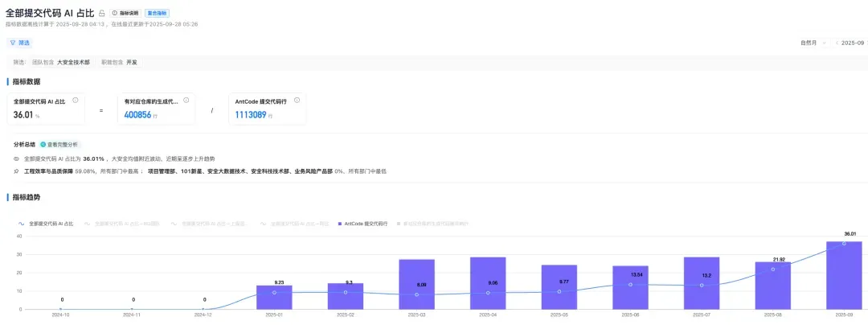Click the 2025-08 purple bar
This screenshot has width=868, height=325.
pos(773,286)
